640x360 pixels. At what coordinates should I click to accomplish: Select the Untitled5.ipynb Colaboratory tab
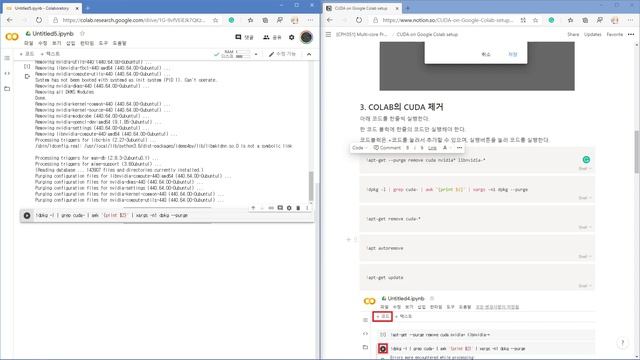click(x=42, y=8)
